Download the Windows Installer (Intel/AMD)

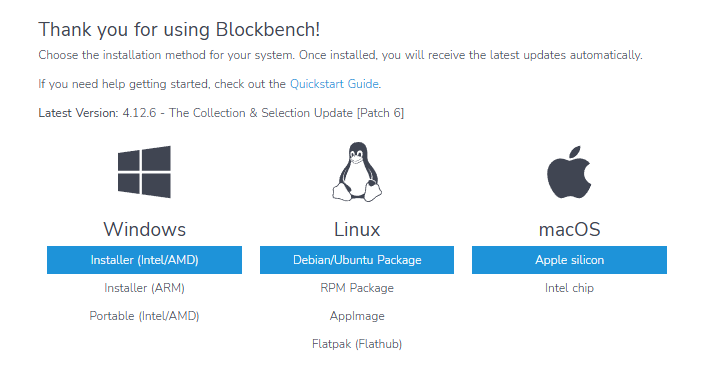144,260
